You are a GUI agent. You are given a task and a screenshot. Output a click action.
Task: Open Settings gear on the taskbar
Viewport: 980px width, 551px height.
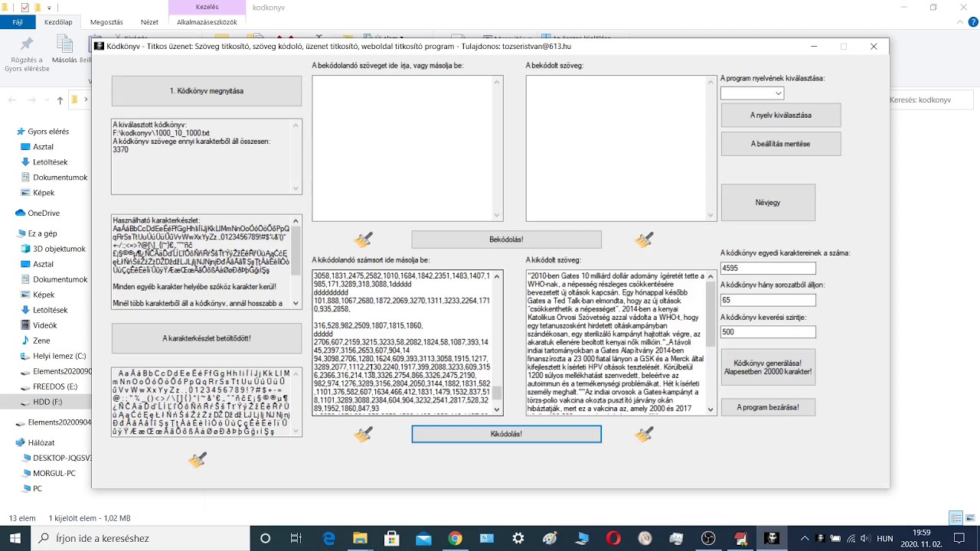[x=518, y=539]
